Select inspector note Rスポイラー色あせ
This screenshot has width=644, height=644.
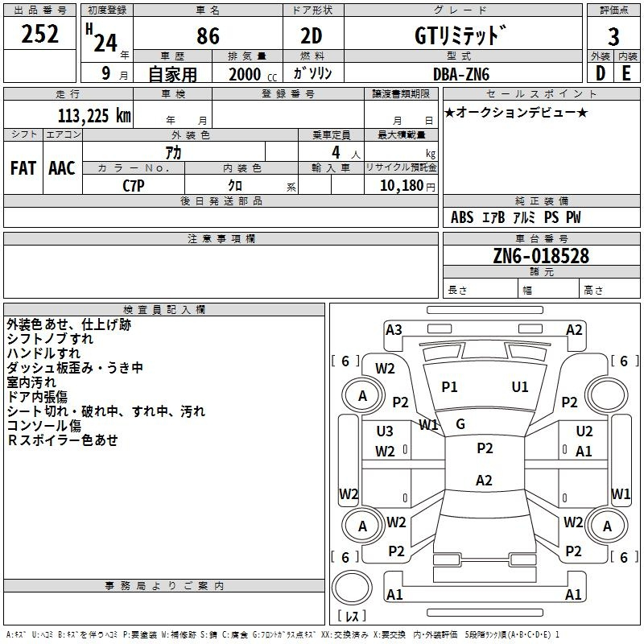coord(63,440)
